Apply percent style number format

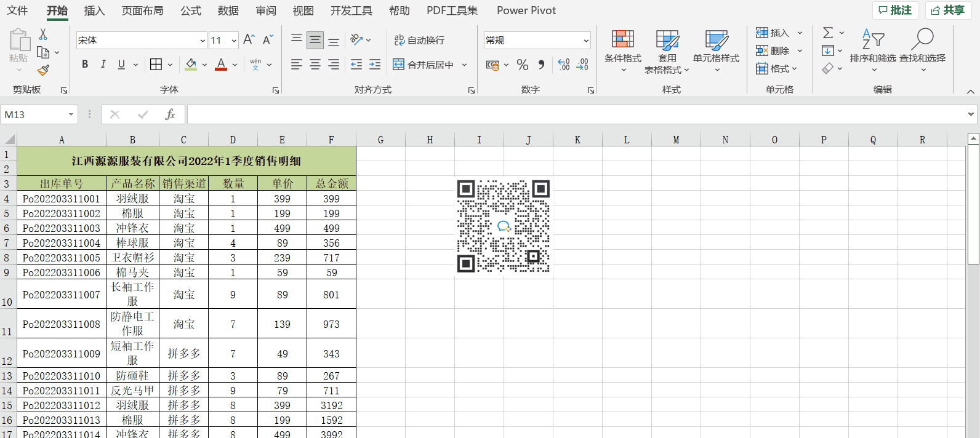523,65
